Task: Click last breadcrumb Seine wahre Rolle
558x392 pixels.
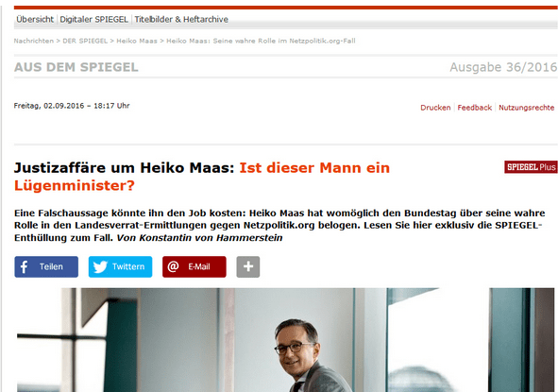Action: point(261,41)
